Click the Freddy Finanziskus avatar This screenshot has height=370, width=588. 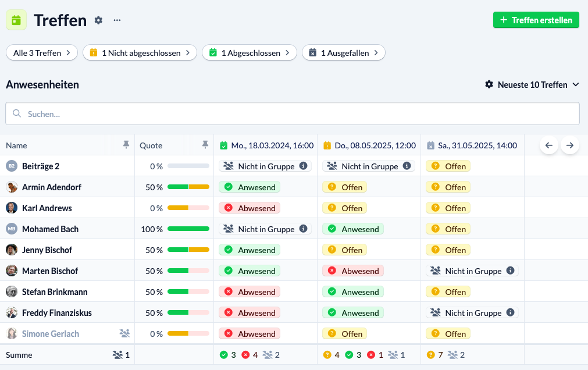tap(12, 312)
